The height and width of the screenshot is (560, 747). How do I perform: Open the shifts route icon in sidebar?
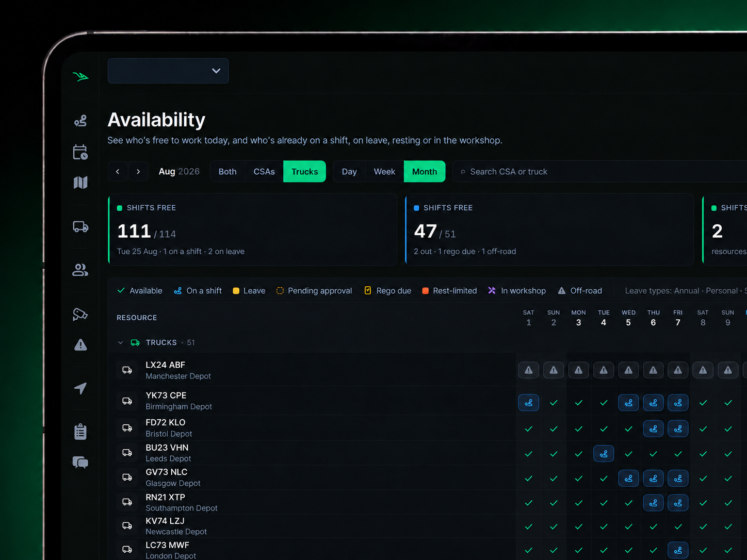click(x=80, y=121)
